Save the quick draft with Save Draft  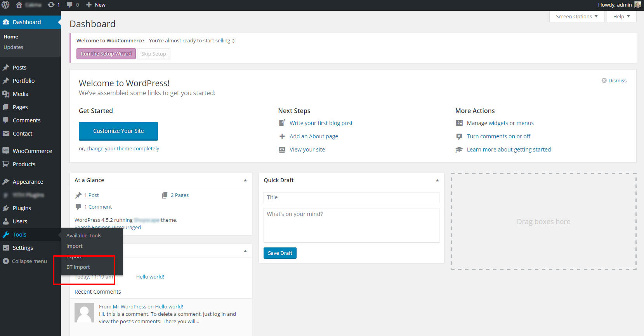(x=280, y=253)
